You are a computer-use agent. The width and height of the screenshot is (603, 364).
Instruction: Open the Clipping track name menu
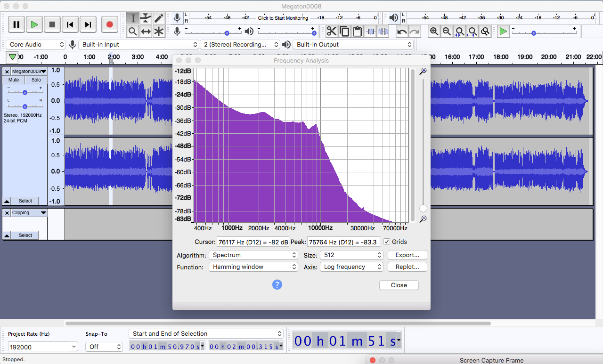(29, 213)
